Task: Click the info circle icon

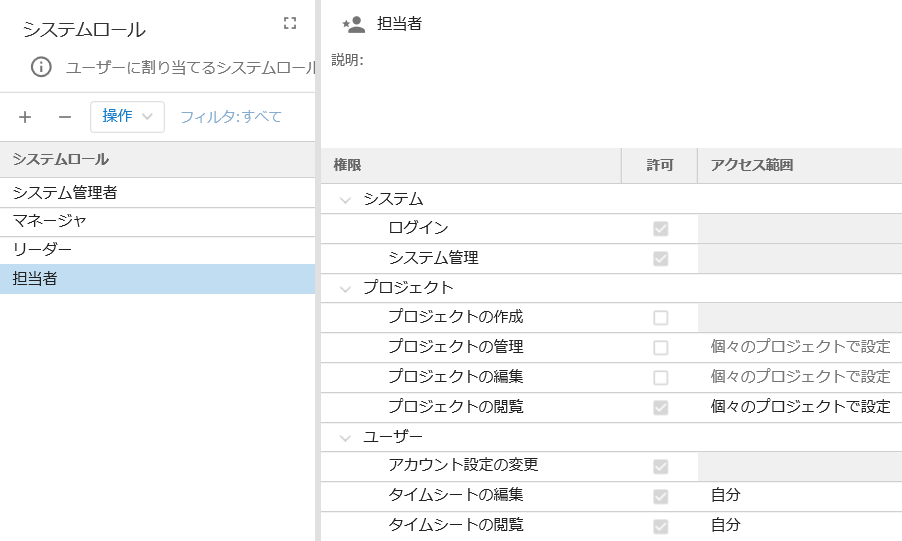Action: tap(41, 67)
